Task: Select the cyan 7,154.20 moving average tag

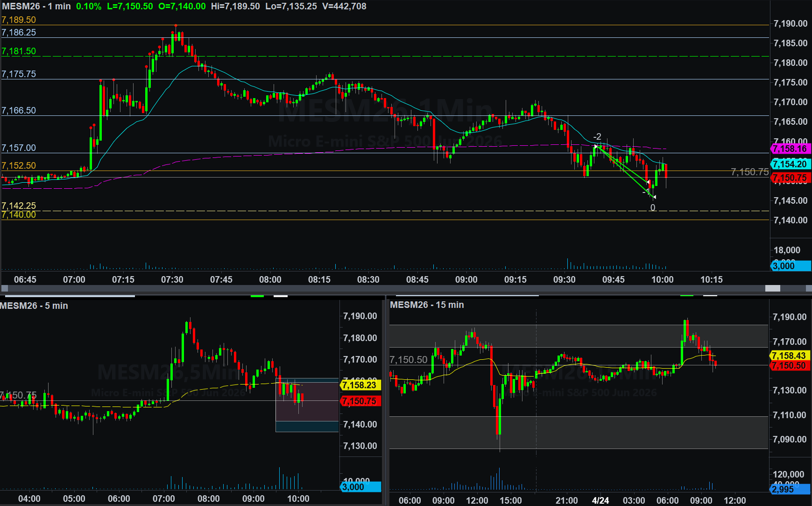Action: (790, 164)
